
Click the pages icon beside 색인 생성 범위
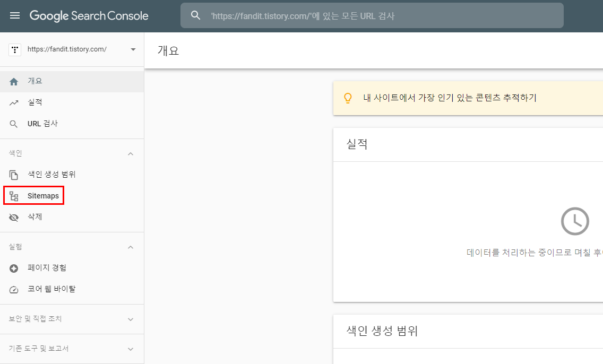[14, 175]
